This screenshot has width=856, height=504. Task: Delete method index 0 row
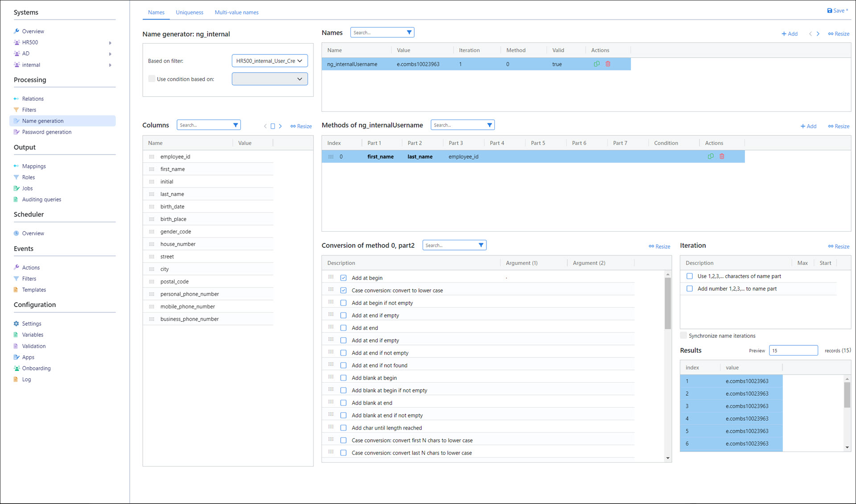(x=722, y=156)
